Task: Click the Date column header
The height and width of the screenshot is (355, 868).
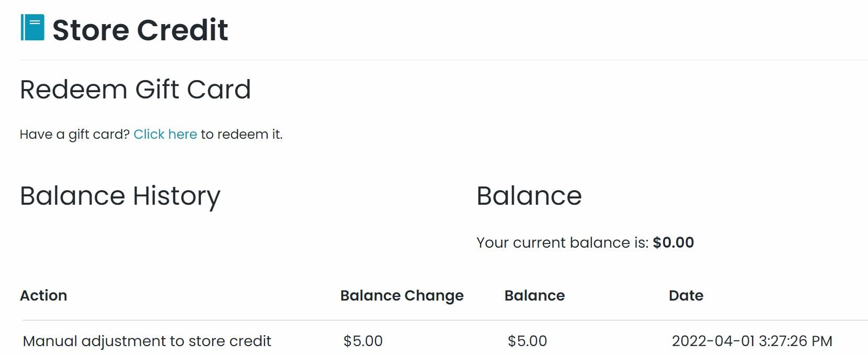Action: click(686, 296)
